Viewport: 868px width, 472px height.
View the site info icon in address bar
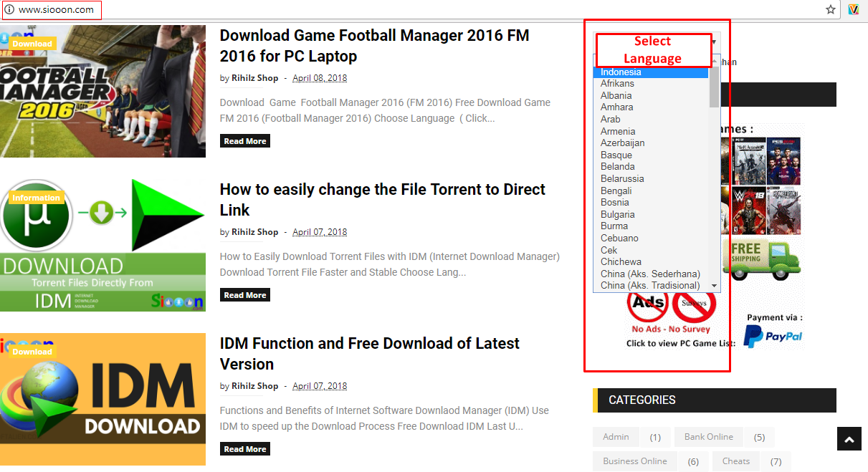[x=9, y=10]
